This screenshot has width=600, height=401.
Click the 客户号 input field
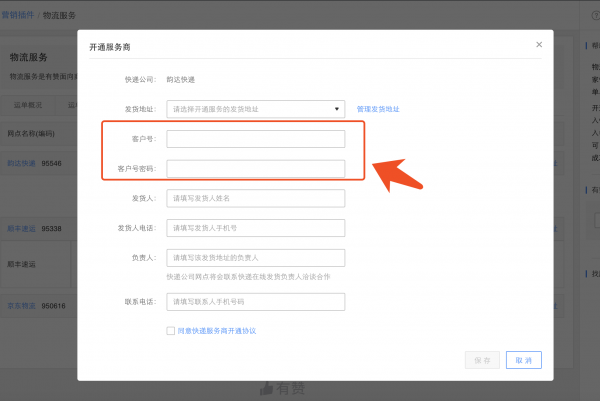point(255,138)
